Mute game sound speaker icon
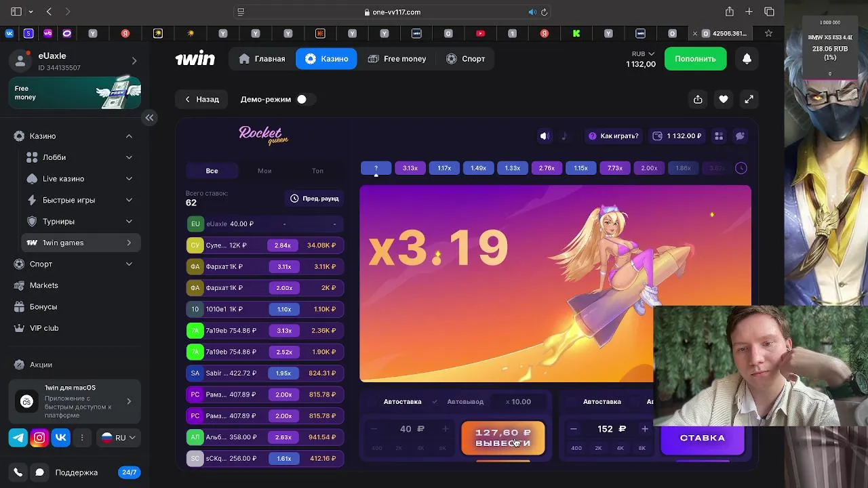The width and height of the screenshot is (868, 488). (x=544, y=136)
